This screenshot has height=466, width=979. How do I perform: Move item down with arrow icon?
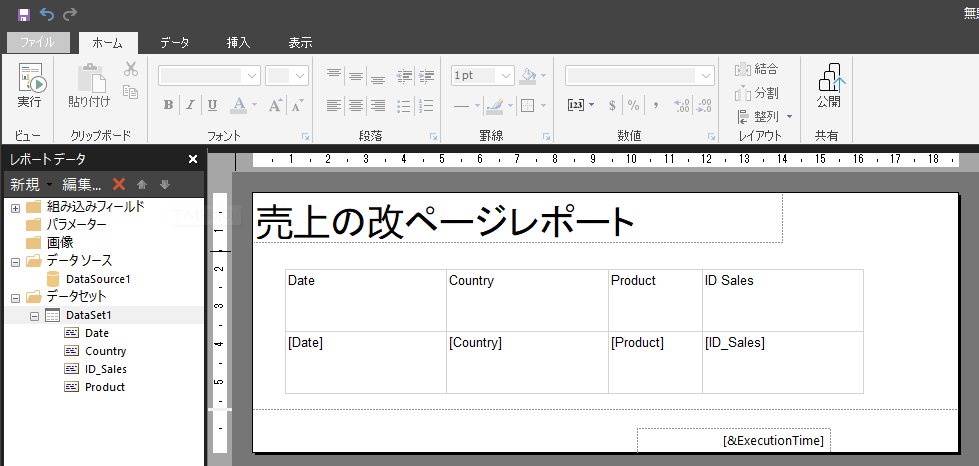click(165, 184)
